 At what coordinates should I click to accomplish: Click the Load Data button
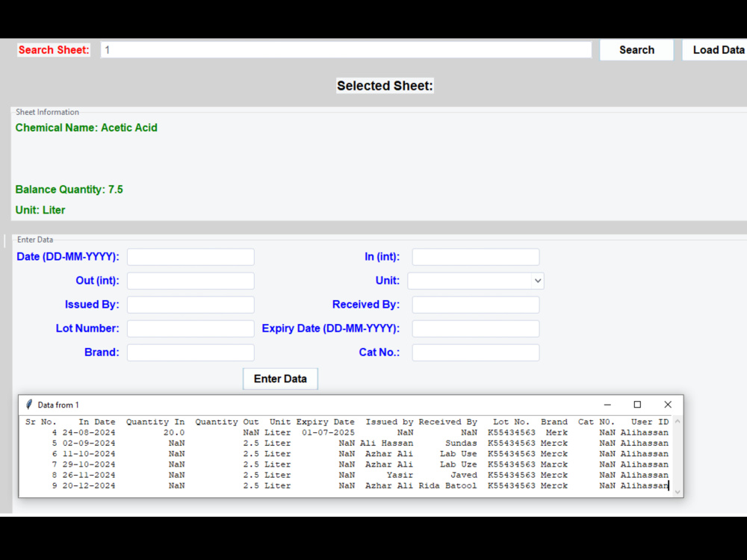coord(715,50)
